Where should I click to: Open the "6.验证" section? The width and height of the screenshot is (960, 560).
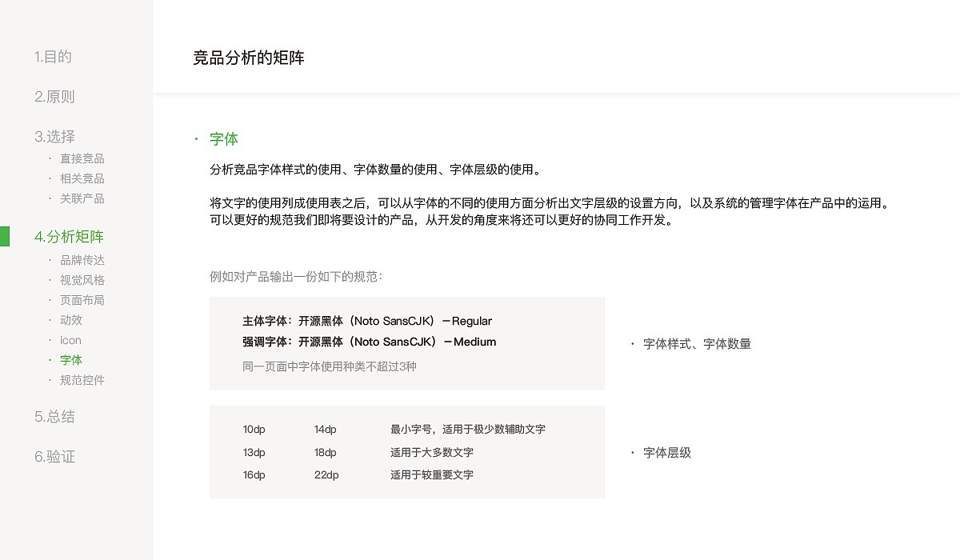pos(53,457)
